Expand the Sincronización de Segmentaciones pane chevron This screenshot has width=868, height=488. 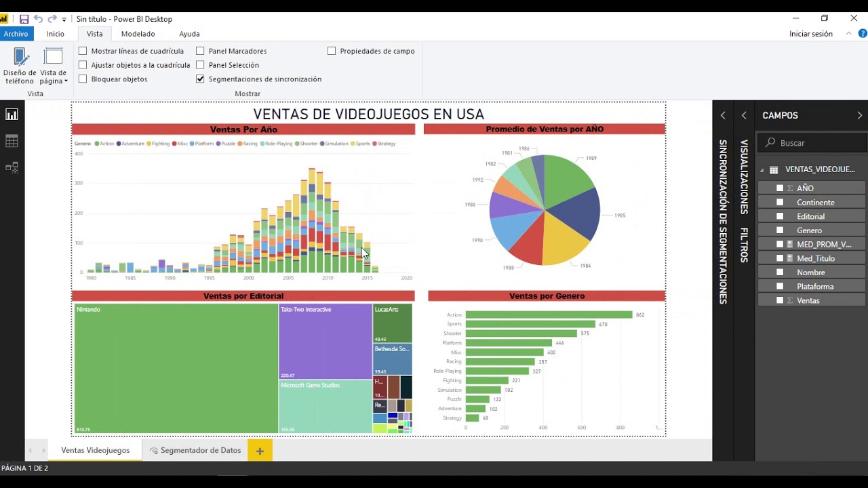point(723,116)
